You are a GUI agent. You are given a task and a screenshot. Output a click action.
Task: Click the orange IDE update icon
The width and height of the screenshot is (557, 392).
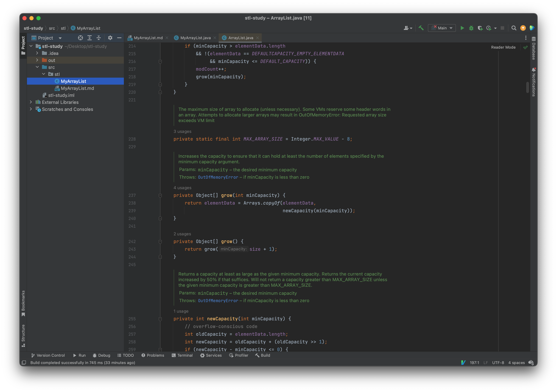click(523, 28)
